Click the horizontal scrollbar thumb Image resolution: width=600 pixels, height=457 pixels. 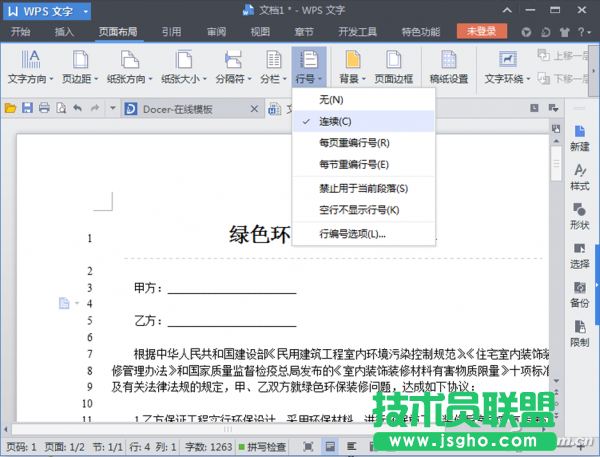[x=228, y=429]
